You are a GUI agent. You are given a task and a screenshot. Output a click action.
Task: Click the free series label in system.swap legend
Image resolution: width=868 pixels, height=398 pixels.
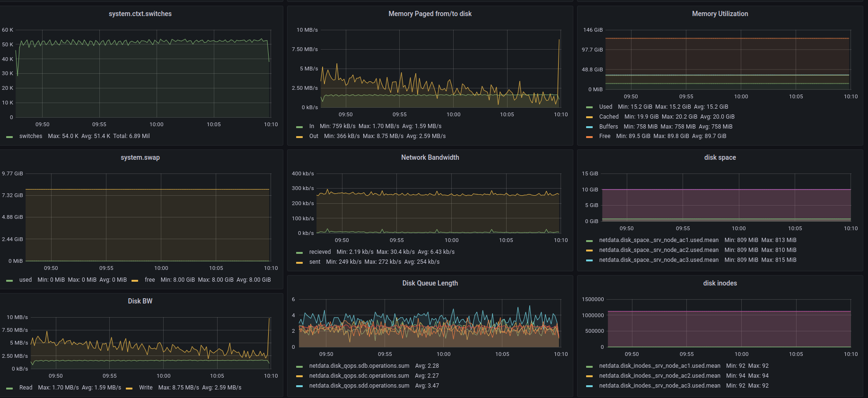(x=149, y=280)
